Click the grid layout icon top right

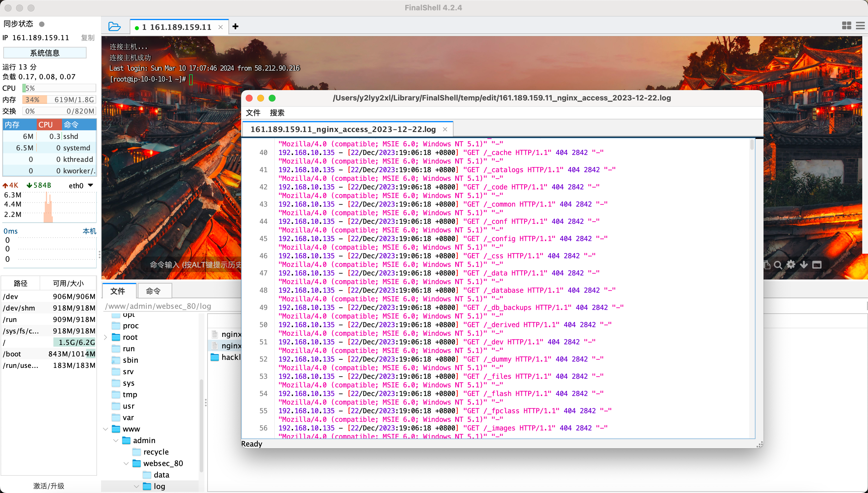(x=846, y=26)
